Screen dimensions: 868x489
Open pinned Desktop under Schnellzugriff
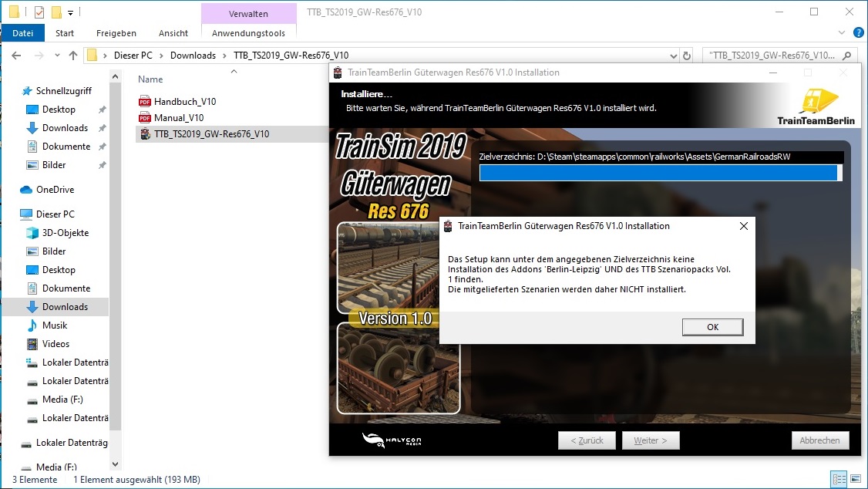[59, 110]
